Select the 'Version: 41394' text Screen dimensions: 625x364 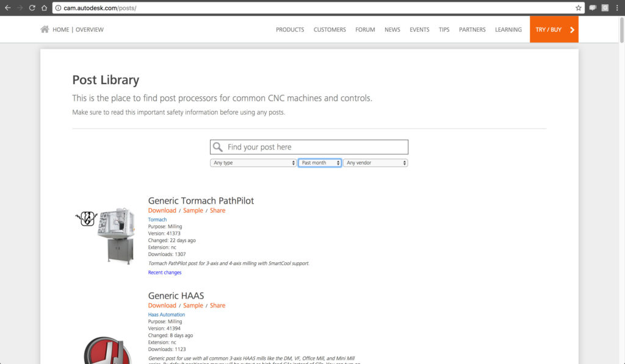164,329
